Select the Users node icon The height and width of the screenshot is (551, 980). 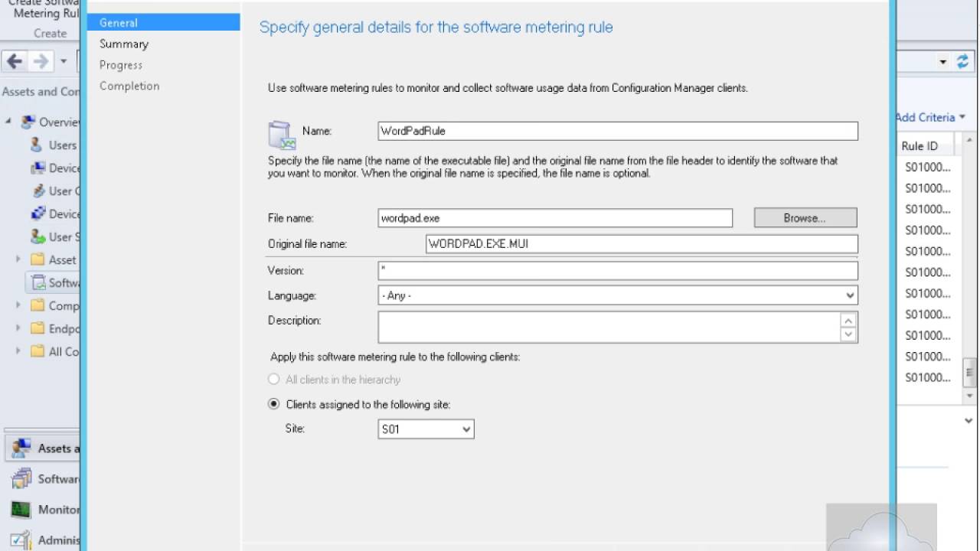click(x=36, y=145)
